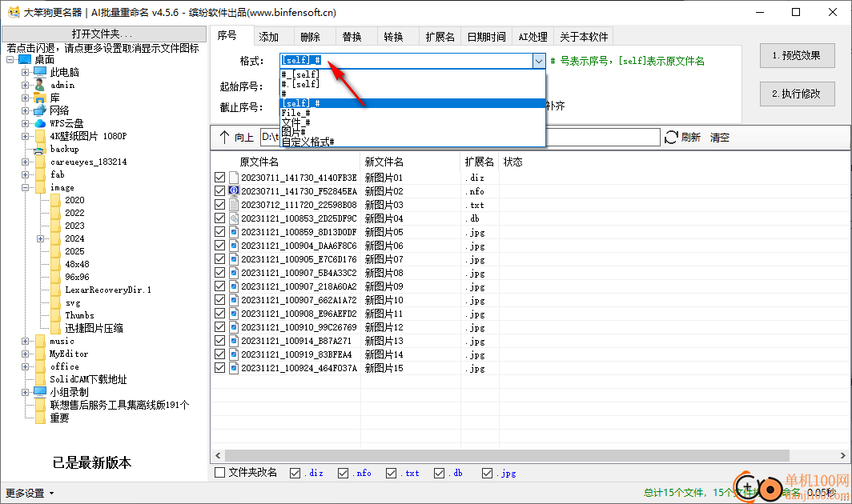Switch to the 日期时间 tab
This screenshot has height=504, width=852.
(487, 37)
